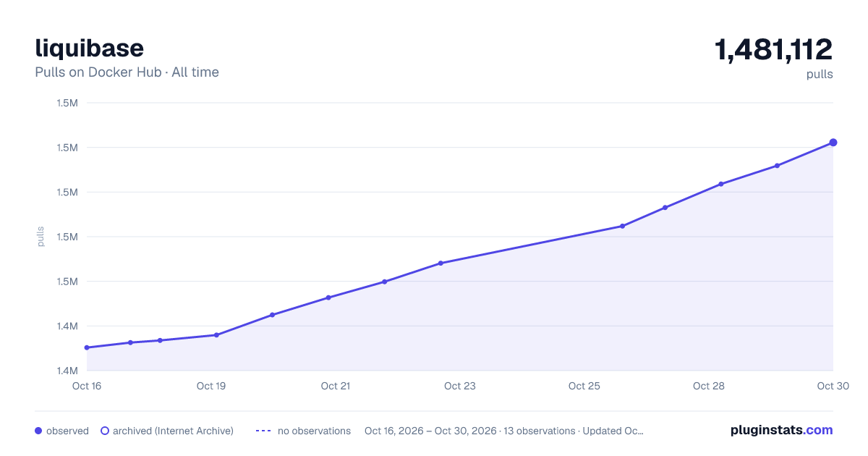Click the date range and observations text
The width and height of the screenshot is (868, 456).
504,431
